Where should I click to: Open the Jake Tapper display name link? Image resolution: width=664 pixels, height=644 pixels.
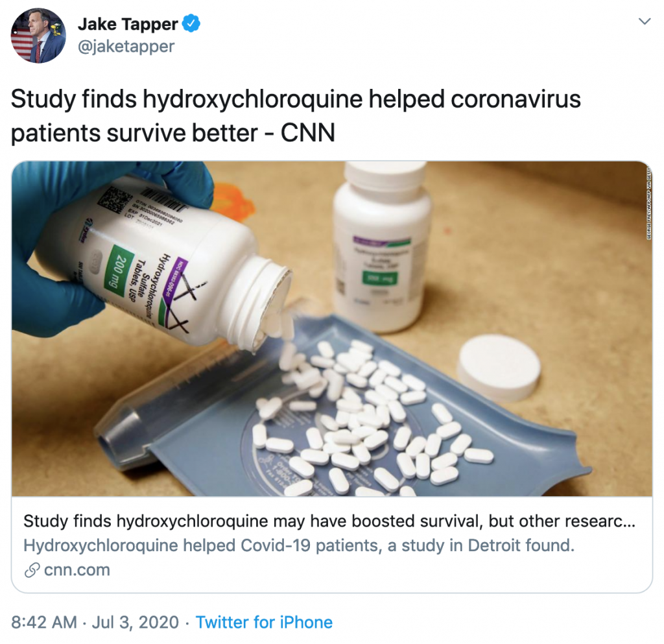128,24
